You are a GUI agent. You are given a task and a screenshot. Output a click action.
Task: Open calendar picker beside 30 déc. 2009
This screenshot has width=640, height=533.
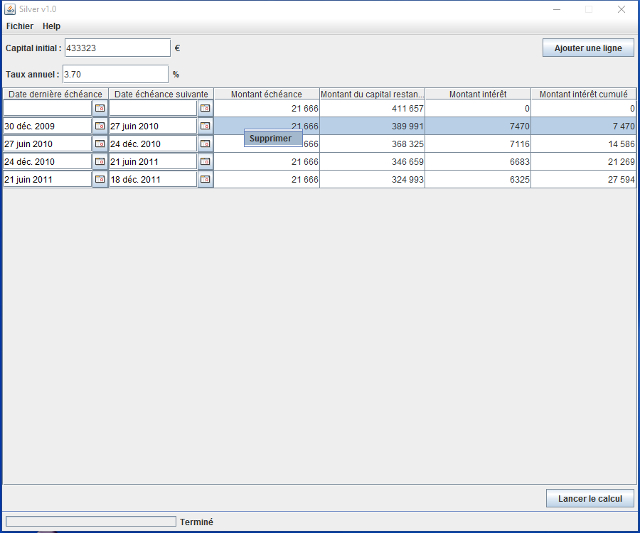[100, 126]
